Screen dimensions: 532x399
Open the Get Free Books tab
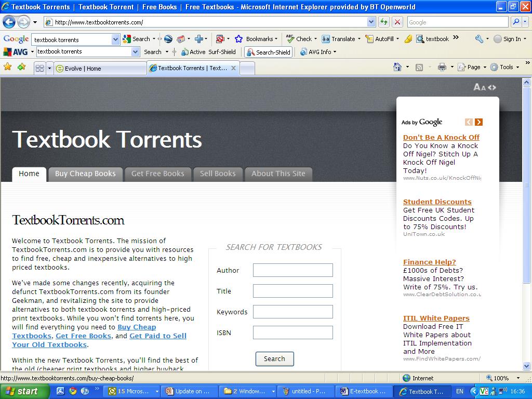pyautogui.click(x=158, y=174)
